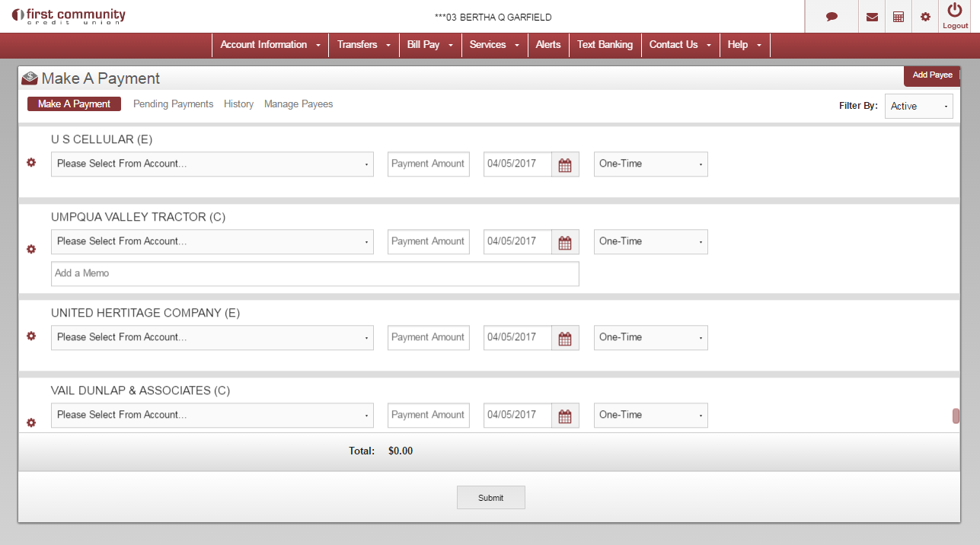Open calendar picker for UMPQUA VALLEY TRACTOR

click(x=565, y=242)
